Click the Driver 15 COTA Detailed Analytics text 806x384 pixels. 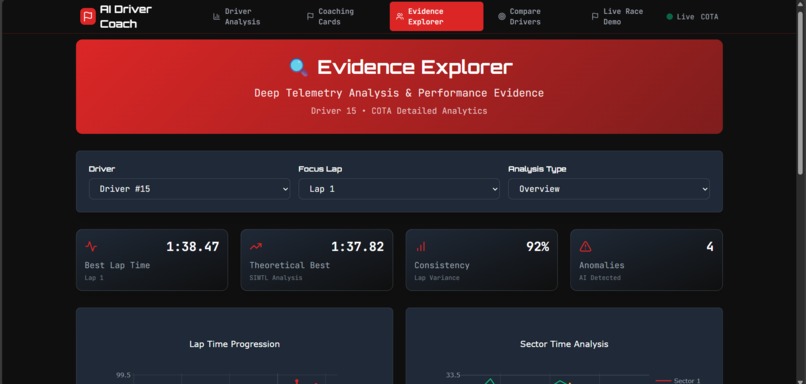[x=399, y=111]
